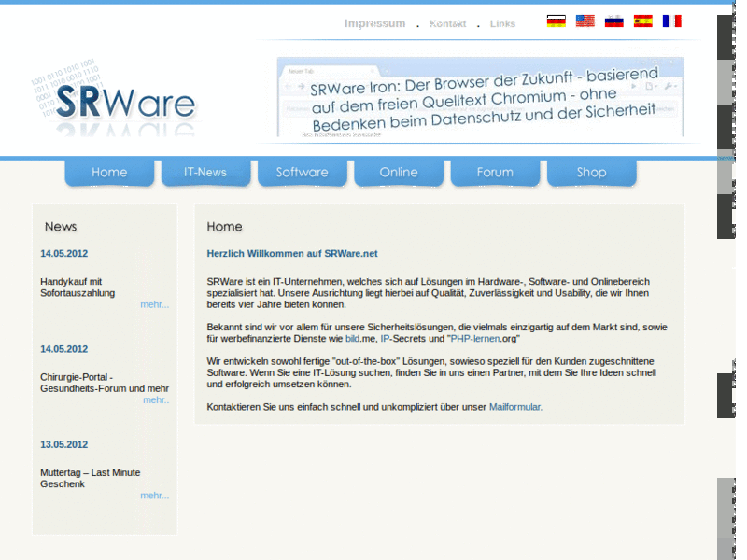The width and height of the screenshot is (747, 560).
Task: Click the SRWare logo
Action: (114, 98)
